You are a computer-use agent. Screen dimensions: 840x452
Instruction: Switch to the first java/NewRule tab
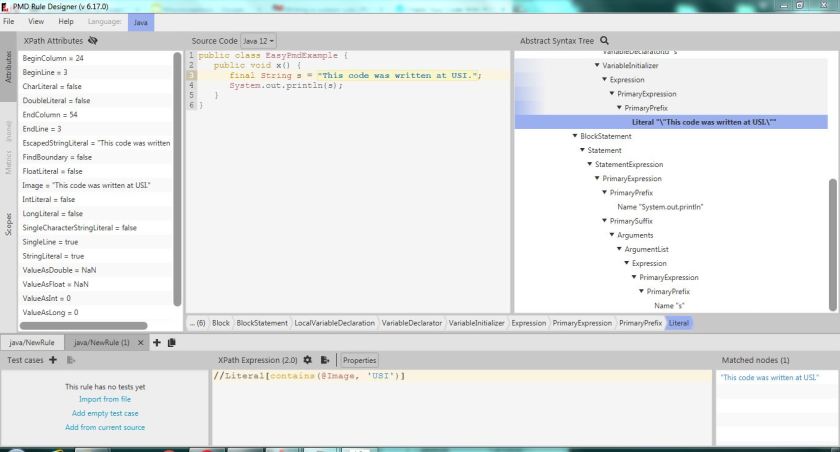point(32,343)
